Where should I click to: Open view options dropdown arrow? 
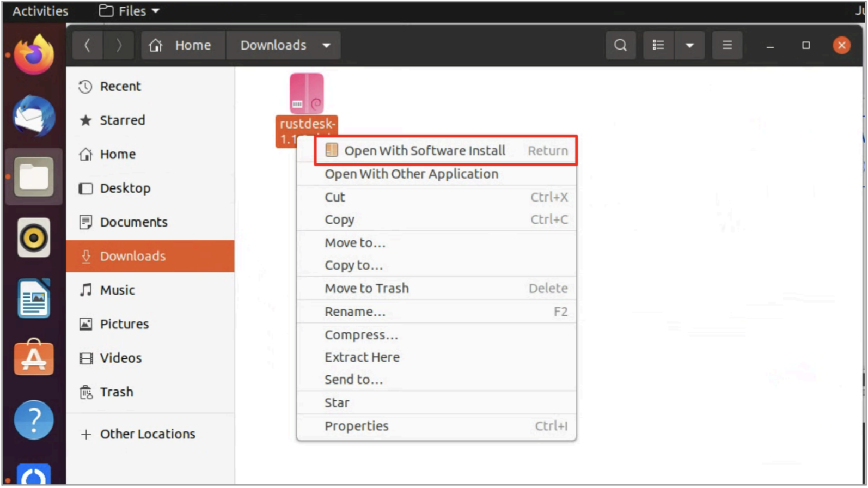click(x=689, y=45)
